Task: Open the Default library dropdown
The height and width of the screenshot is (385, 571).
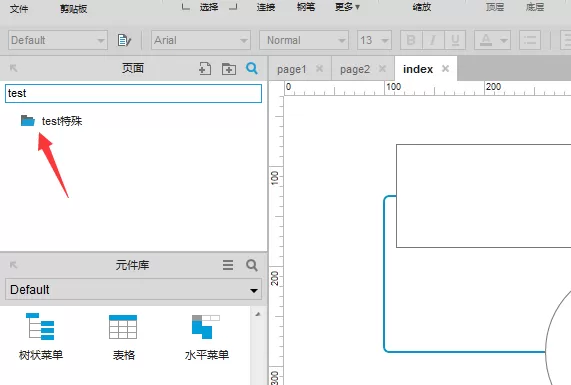Action: pos(133,290)
